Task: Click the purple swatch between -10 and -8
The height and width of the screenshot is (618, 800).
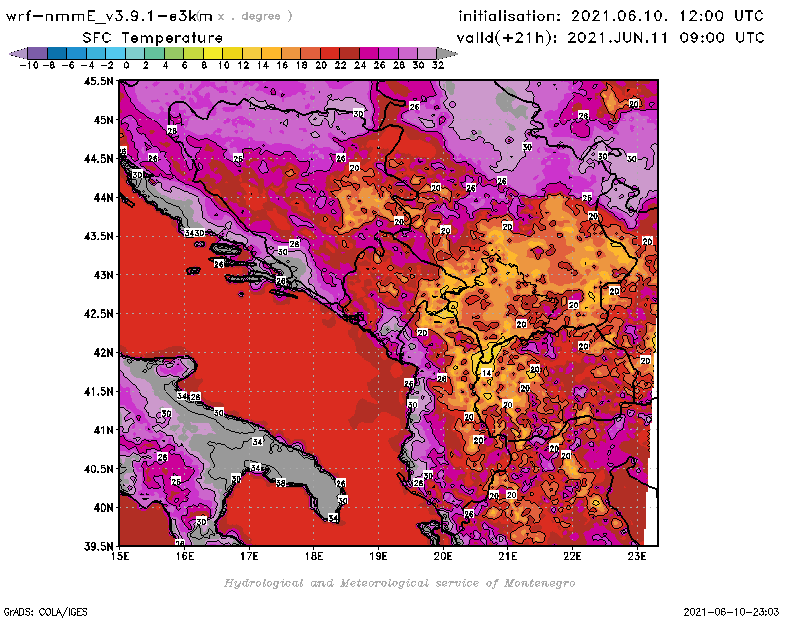Action: 38,53
